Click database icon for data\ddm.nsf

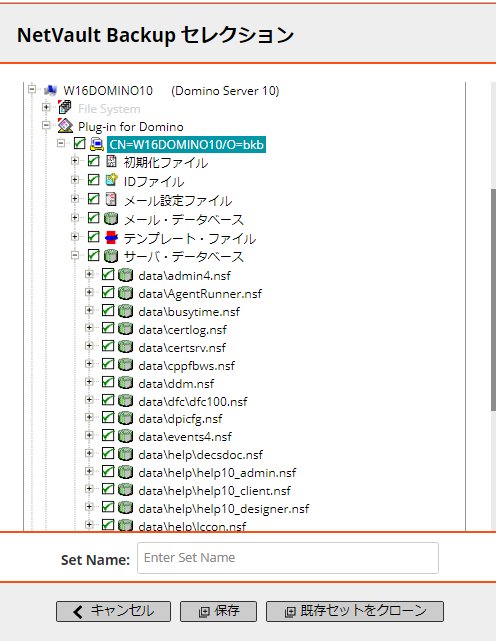(126, 383)
